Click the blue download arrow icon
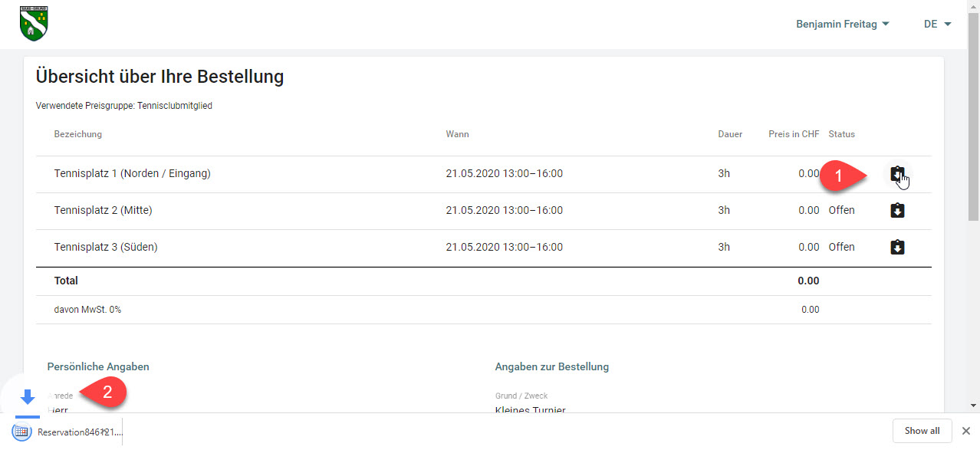Screen dimensions: 980x450 (x=28, y=396)
